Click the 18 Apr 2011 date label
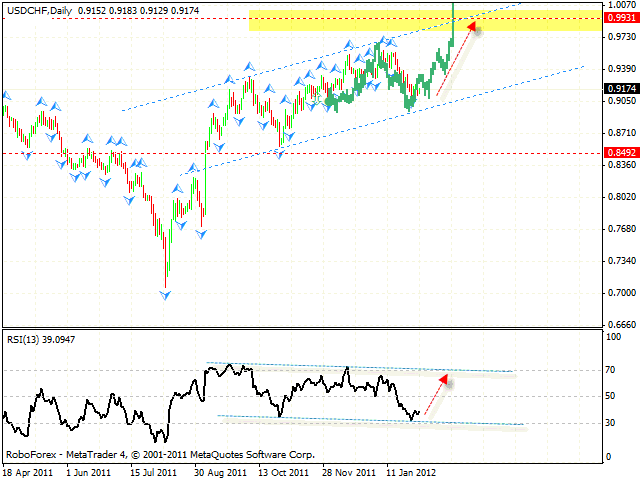Viewport: 640px width, 480px height. pyautogui.click(x=28, y=470)
